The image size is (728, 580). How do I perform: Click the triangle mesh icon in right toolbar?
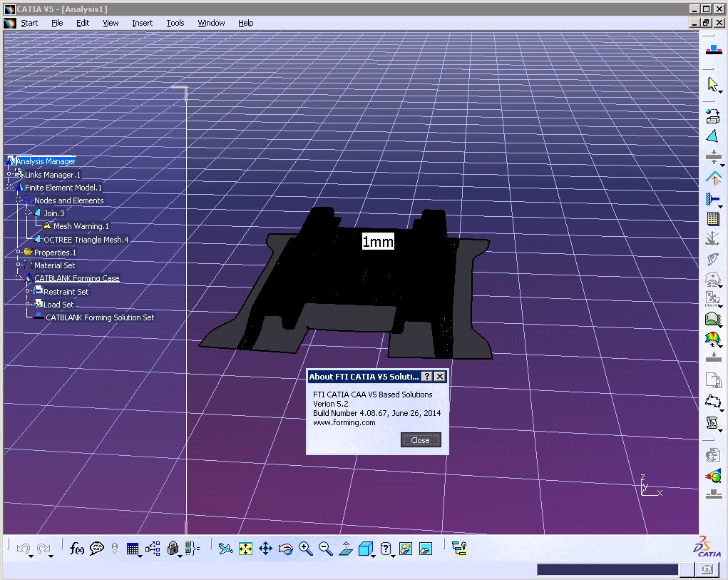point(713,136)
